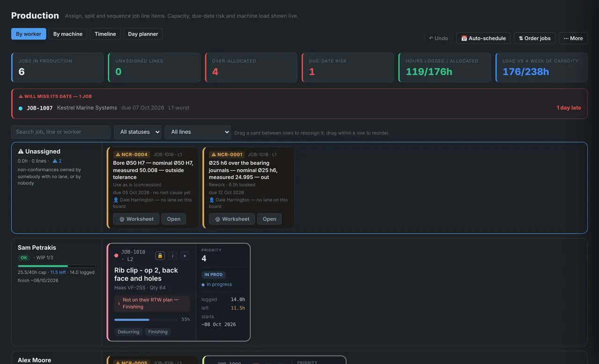Toggle the lock icon on JOB-1010 card
The image size is (599, 364).
(x=160, y=255)
